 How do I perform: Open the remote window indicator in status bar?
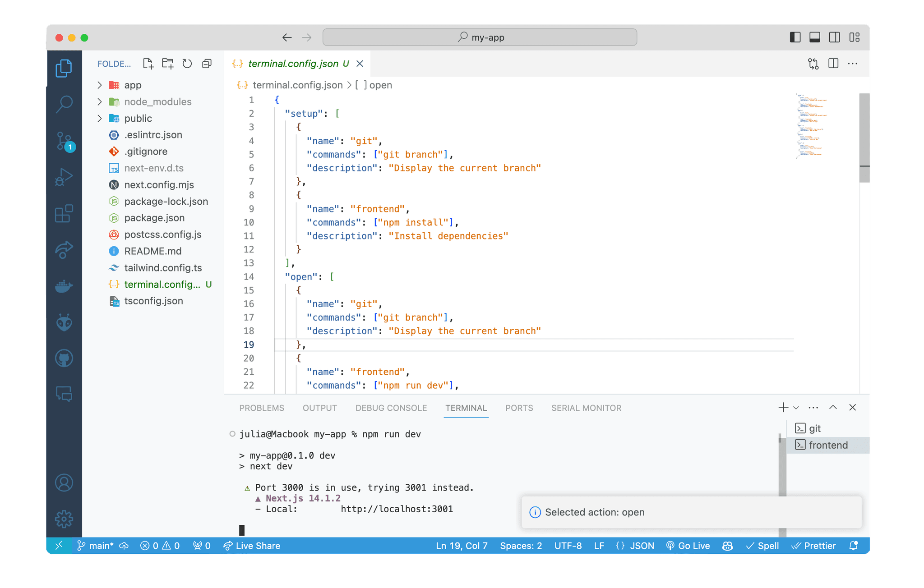point(59,546)
